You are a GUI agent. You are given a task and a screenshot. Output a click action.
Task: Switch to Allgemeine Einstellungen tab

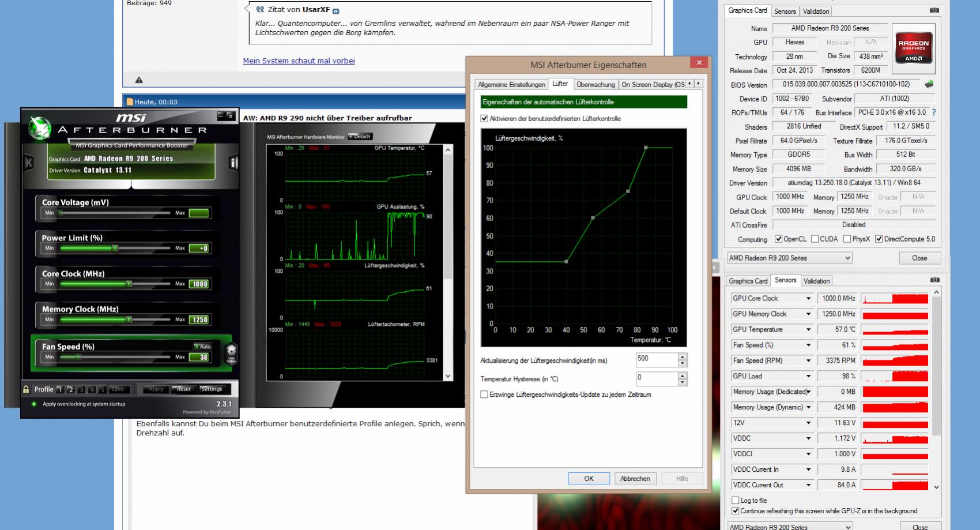511,85
